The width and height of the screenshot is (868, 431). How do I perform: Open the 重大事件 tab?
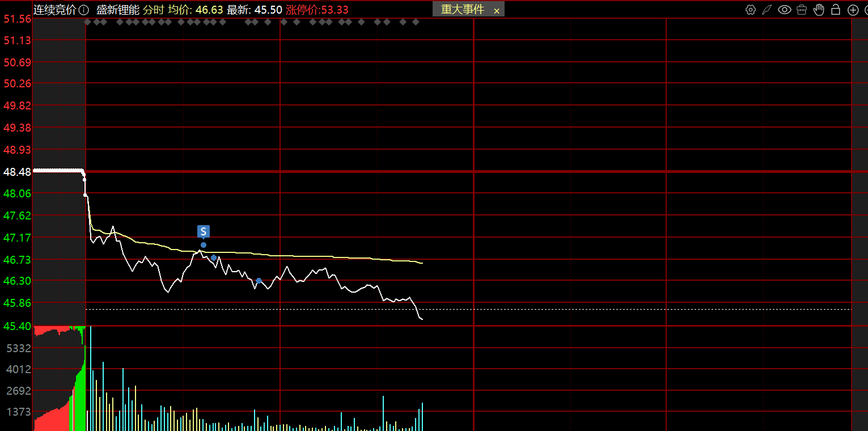point(462,10)
